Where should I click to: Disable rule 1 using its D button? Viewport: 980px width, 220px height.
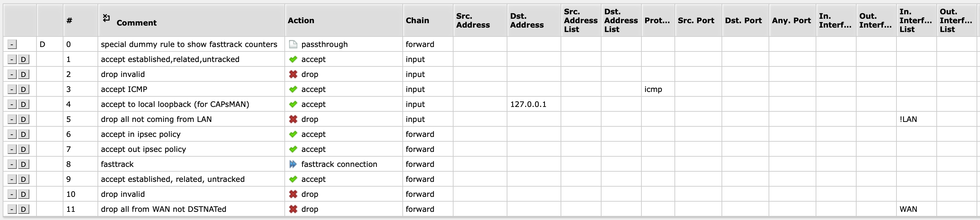coord(24,59)
